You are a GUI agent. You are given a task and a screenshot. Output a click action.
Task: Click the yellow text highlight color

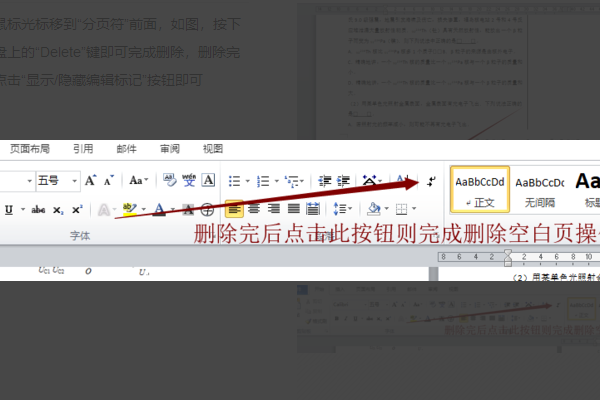tap(130, 209)
